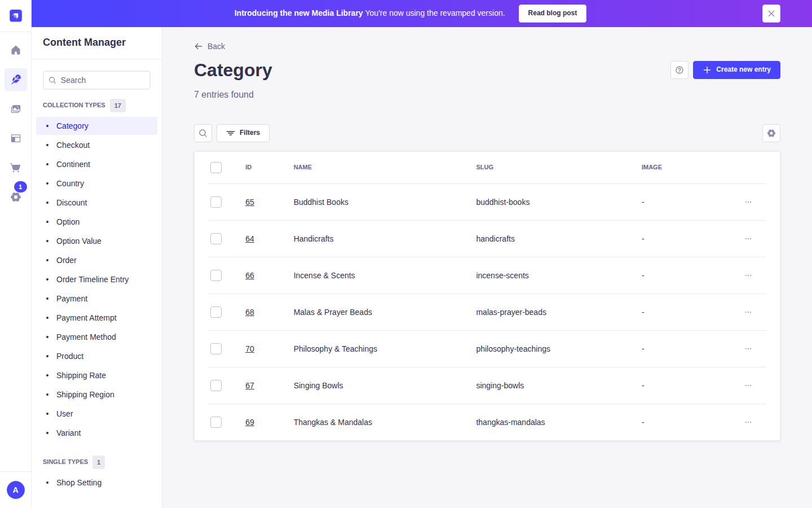Image resolution: width=812 pixels, height=508 pixels.
Task: Check the Singing Bowls row
Action: pos(216,386)
